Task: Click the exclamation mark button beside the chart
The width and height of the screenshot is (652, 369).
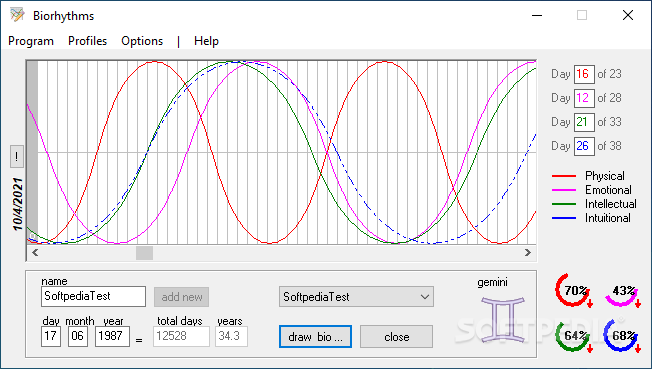Action: 17,157
